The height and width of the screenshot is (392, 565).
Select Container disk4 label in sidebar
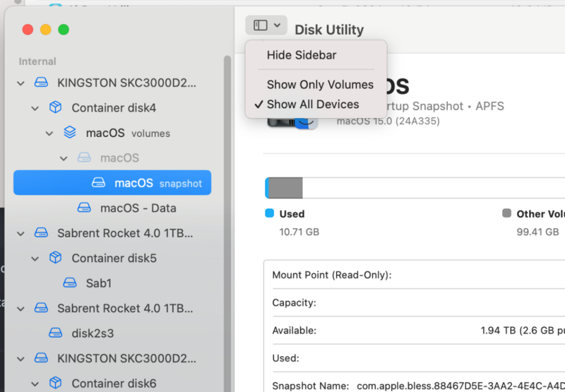[x=114, y=108]
